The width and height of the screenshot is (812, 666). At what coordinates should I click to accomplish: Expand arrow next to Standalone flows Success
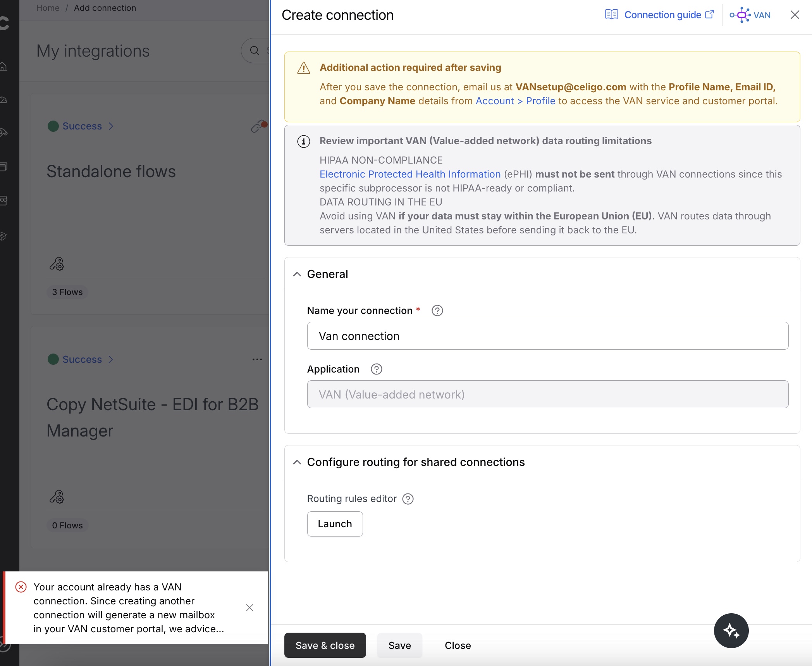click(x=111, y=126)
